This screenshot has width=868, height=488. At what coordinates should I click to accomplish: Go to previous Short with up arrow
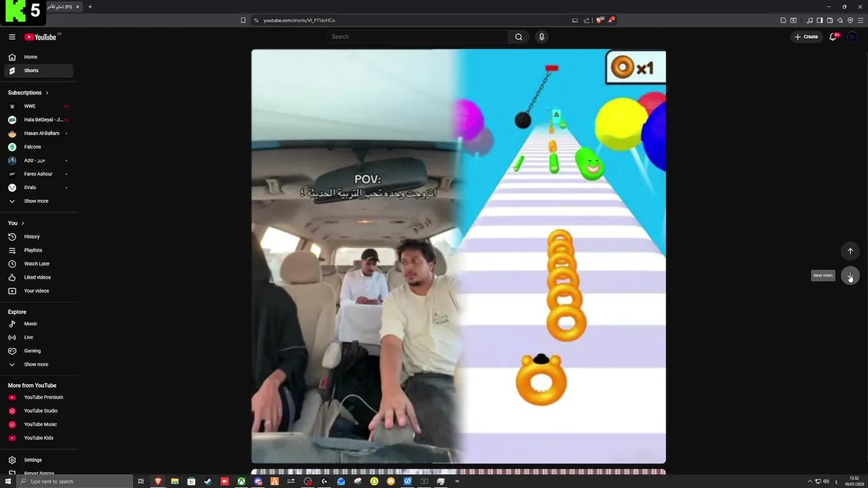pyautogui.click(x=850, y=251)
